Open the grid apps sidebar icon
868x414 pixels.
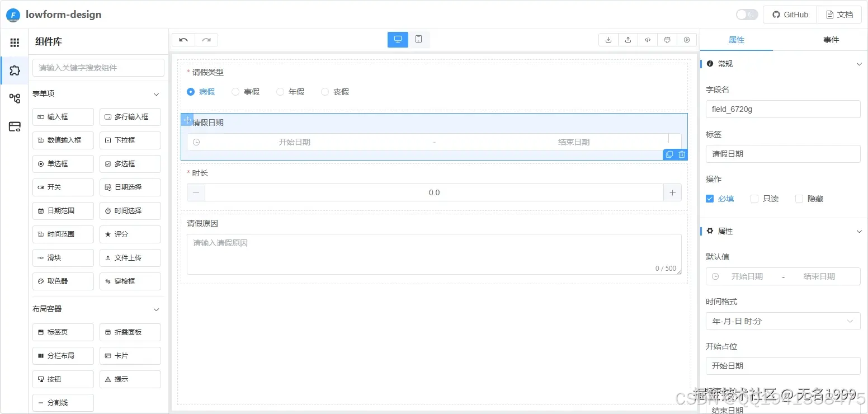(15, 43)
